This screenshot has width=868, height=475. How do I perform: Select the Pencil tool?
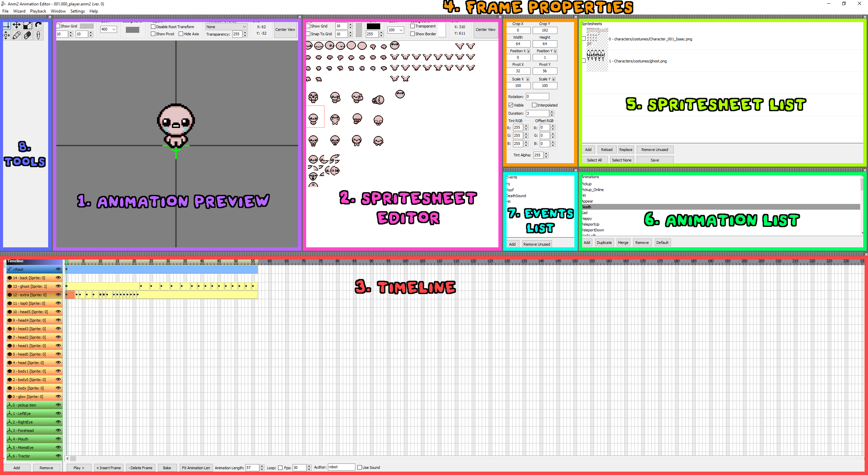tap(16, 35)
